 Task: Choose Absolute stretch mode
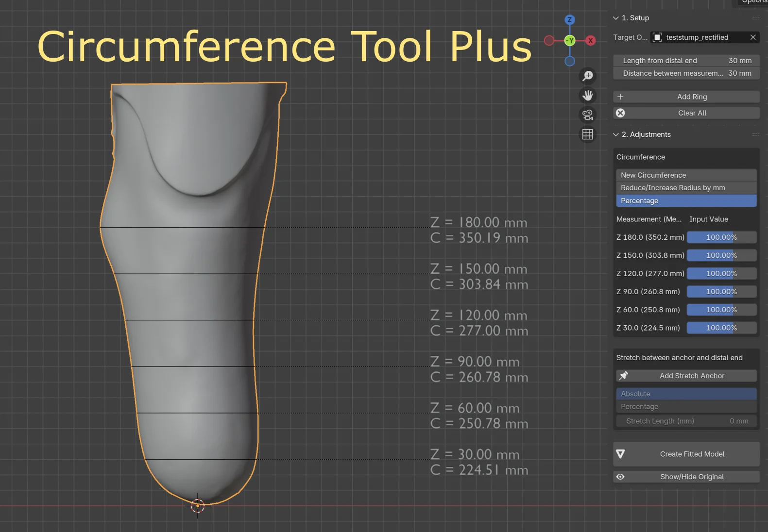[x=686, y=394]
